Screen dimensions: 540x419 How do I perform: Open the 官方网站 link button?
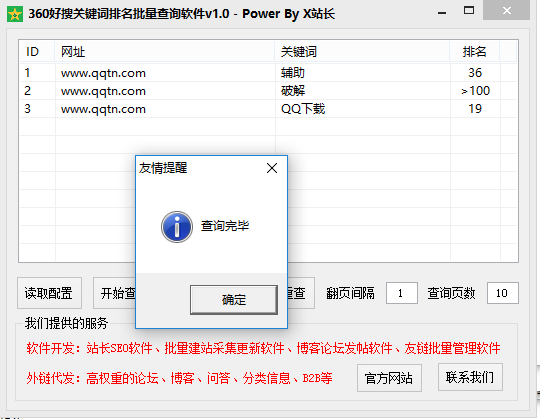pos(389,378)
